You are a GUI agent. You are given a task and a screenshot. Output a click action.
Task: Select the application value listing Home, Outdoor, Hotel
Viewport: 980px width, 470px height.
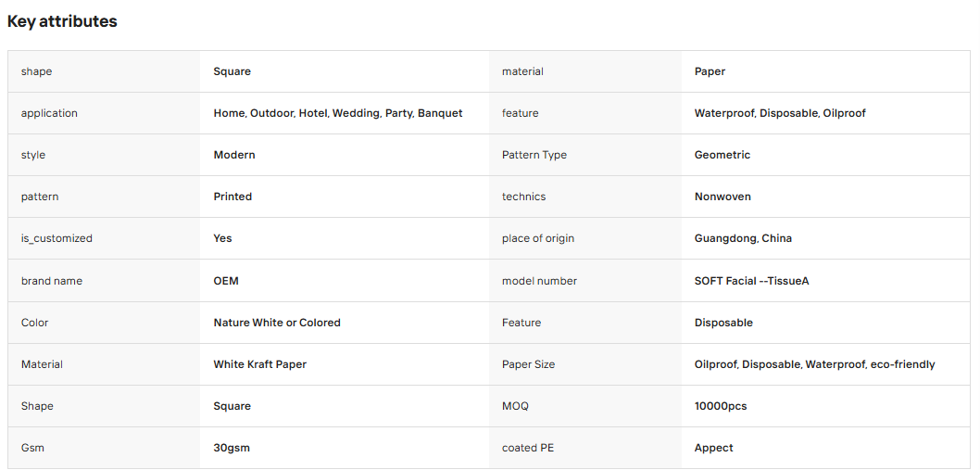338,113
